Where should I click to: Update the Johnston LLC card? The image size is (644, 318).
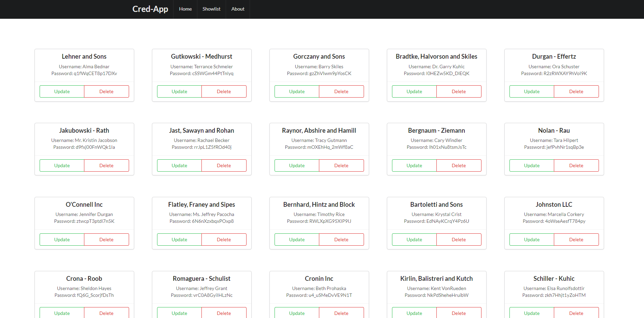tap(531, 239)
